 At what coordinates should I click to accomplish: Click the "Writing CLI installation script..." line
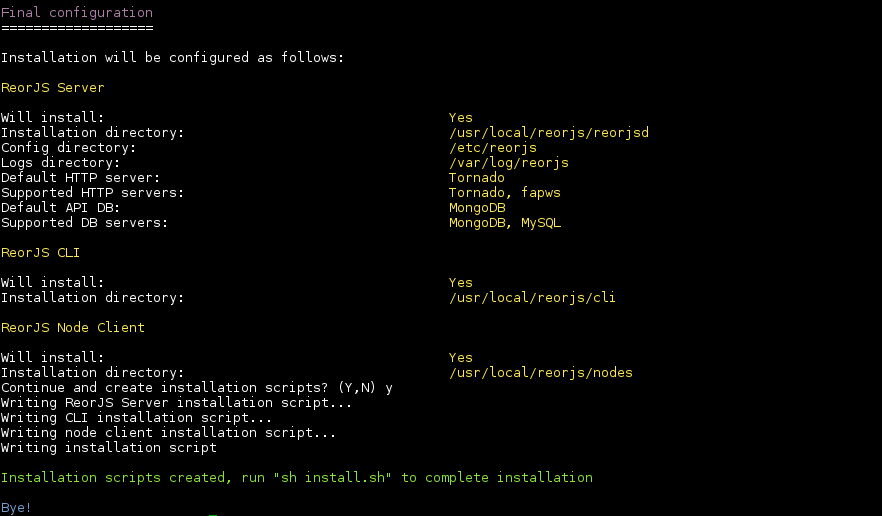pos(137,418)
